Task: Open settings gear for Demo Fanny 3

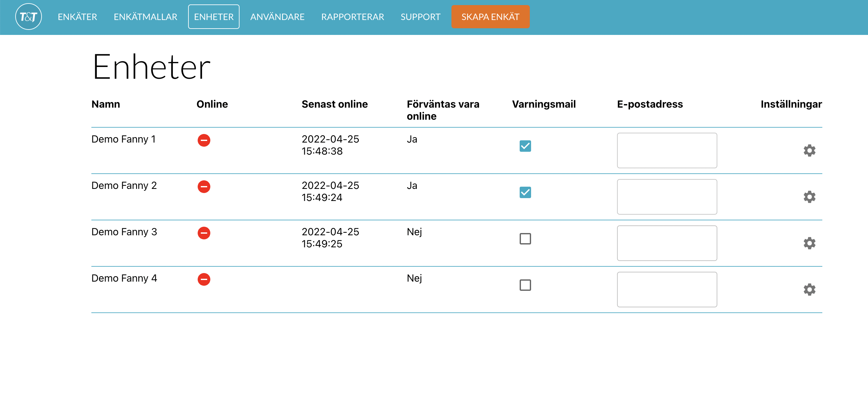Action: pos(809,243)
